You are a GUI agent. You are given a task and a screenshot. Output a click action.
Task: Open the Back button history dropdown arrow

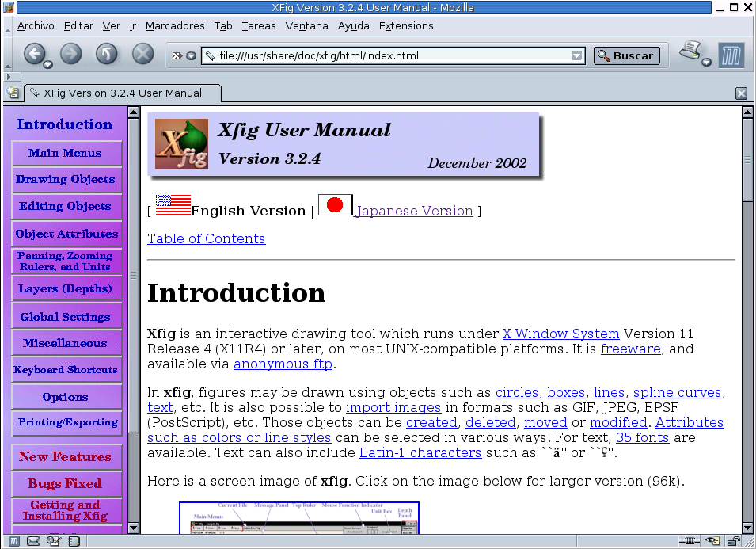point(47,64)
